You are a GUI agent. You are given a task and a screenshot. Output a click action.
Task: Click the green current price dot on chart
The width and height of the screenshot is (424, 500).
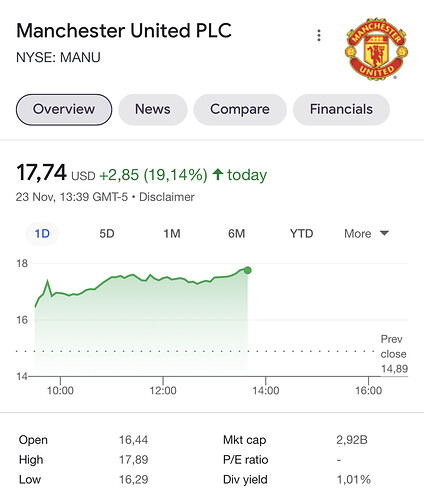pos(247,270)
